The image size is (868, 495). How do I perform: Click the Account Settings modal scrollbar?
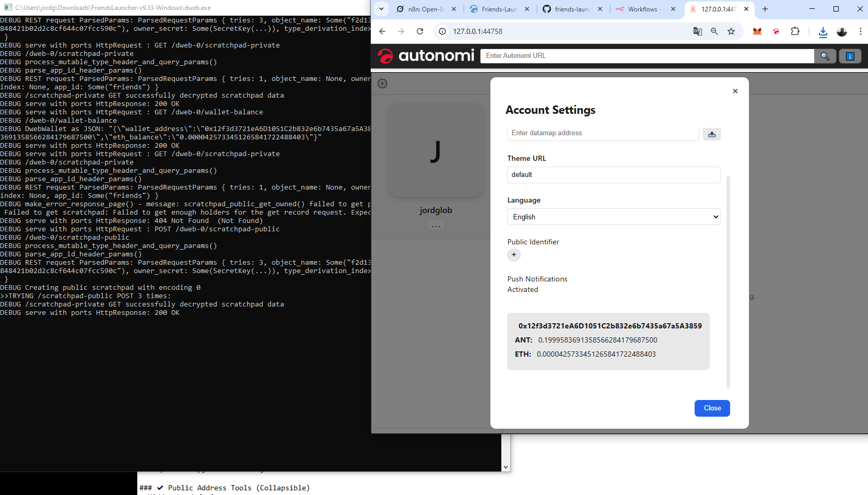click(728, 282)
